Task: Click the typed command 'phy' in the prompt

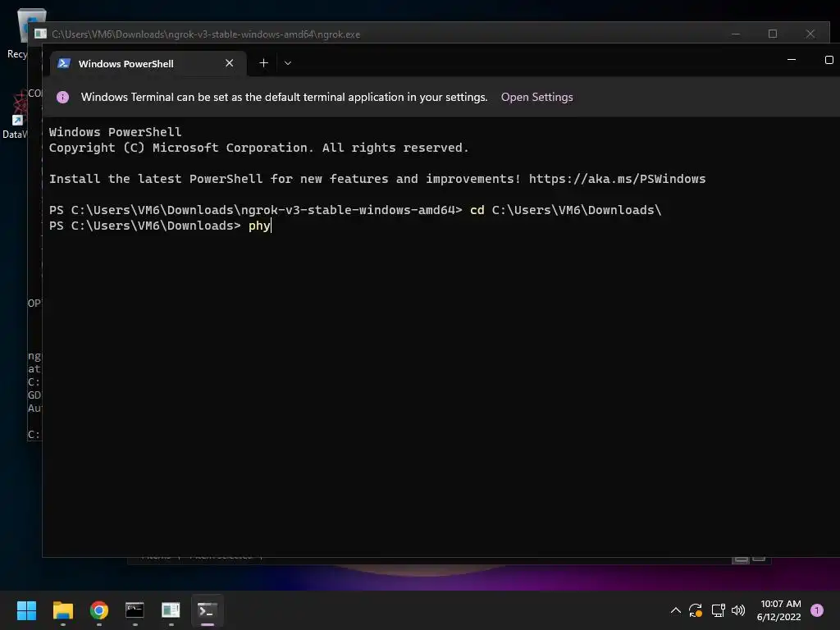Action: [259, 226]
